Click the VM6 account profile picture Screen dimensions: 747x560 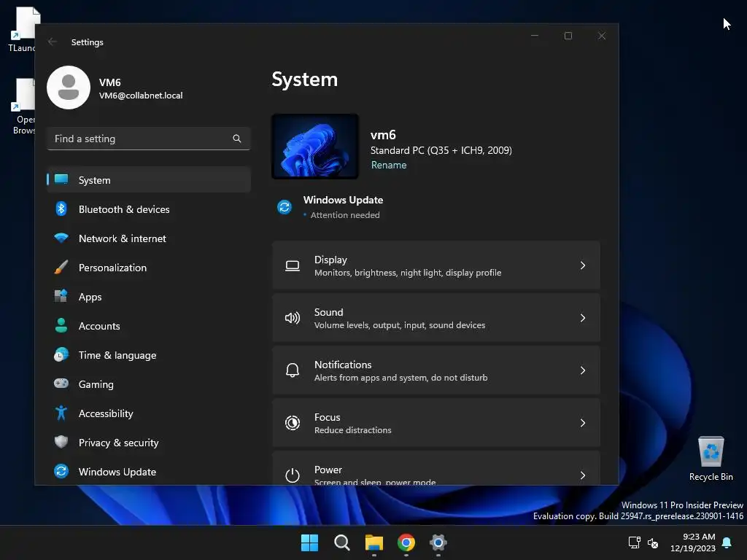pyautogui.click(x=69, y=87)
